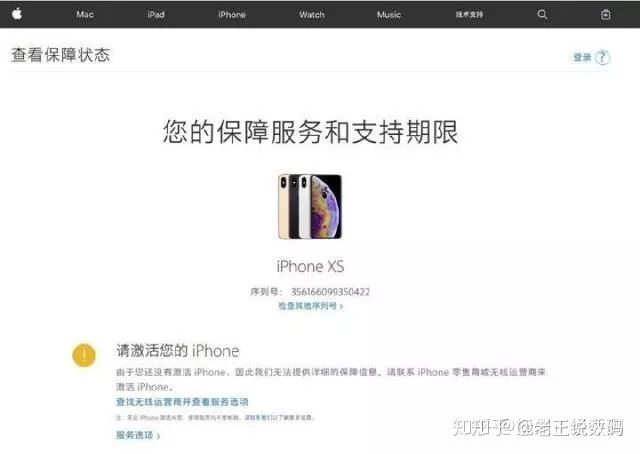Open the 查找无线运营商并查看服务选项 link
The width and height of the screenshot is (640, 454).
[x=182, y=402]
